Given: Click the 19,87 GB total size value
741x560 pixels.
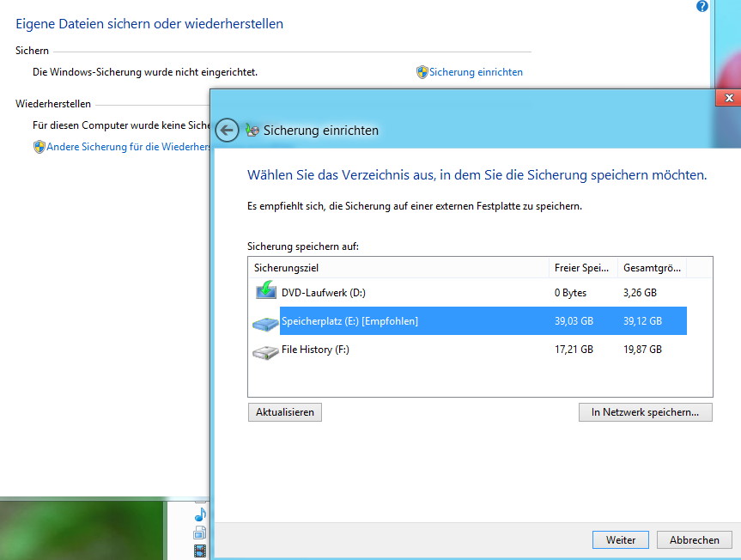Looking at the screenshot, I should tap(642, 350).
